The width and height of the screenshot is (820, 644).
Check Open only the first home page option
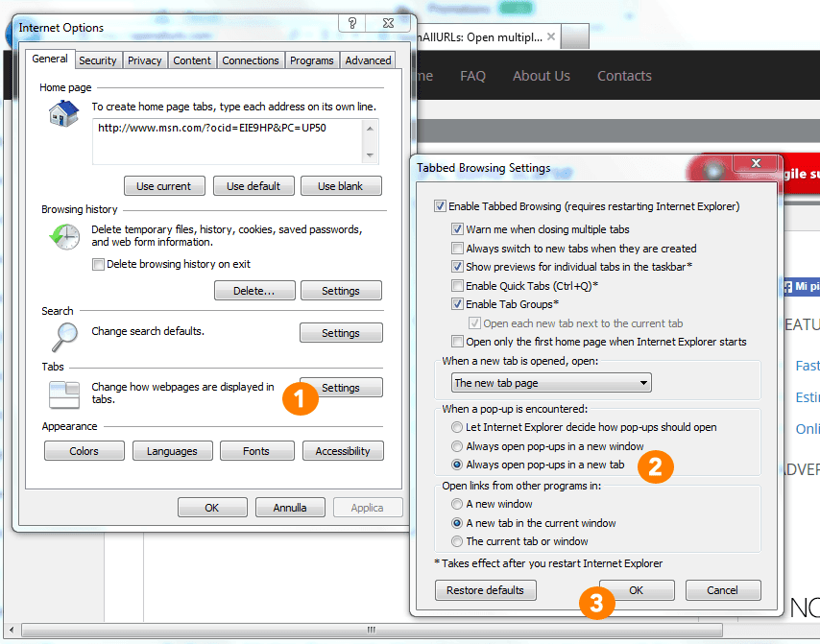click(x=457, y=342)
